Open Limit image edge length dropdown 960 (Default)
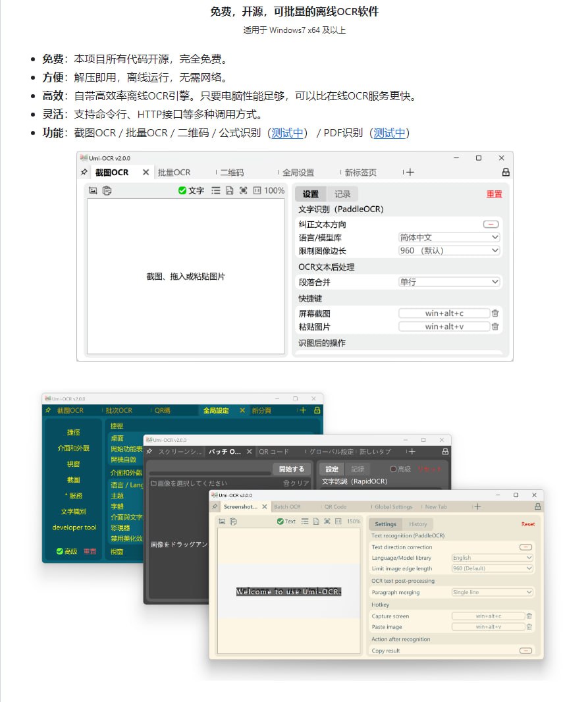 [493, 568]
